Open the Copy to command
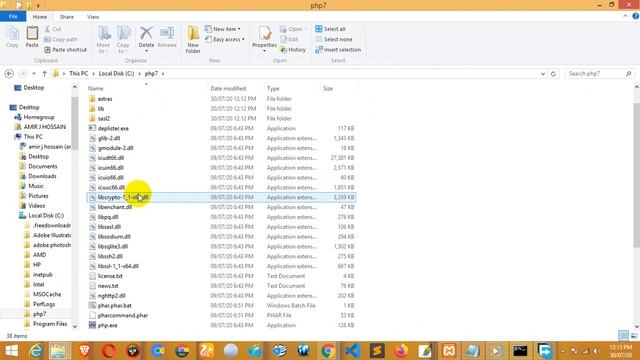 click(123, 39)
